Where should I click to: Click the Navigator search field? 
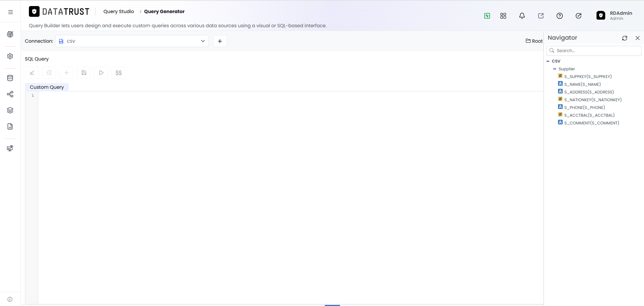(594, 50)
